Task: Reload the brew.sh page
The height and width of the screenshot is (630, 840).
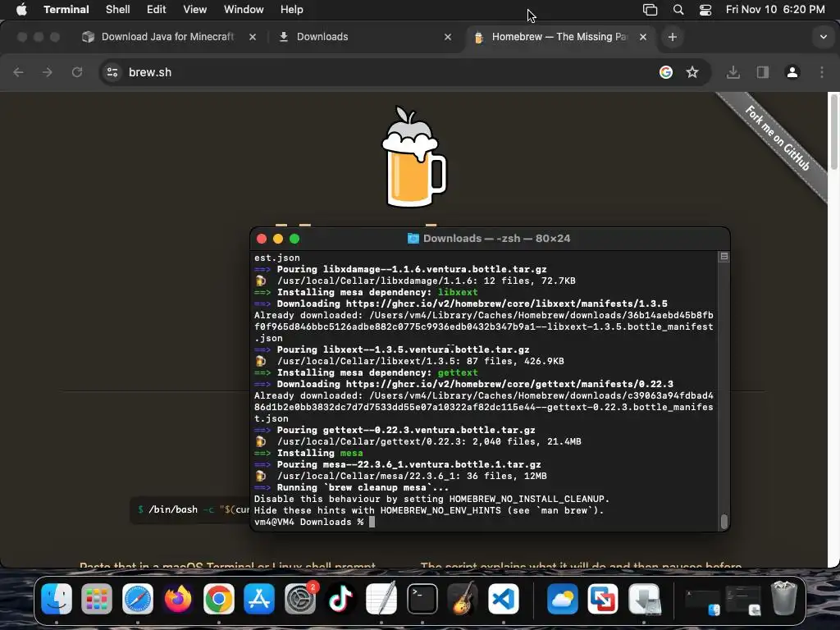Action: coord(77,72)
